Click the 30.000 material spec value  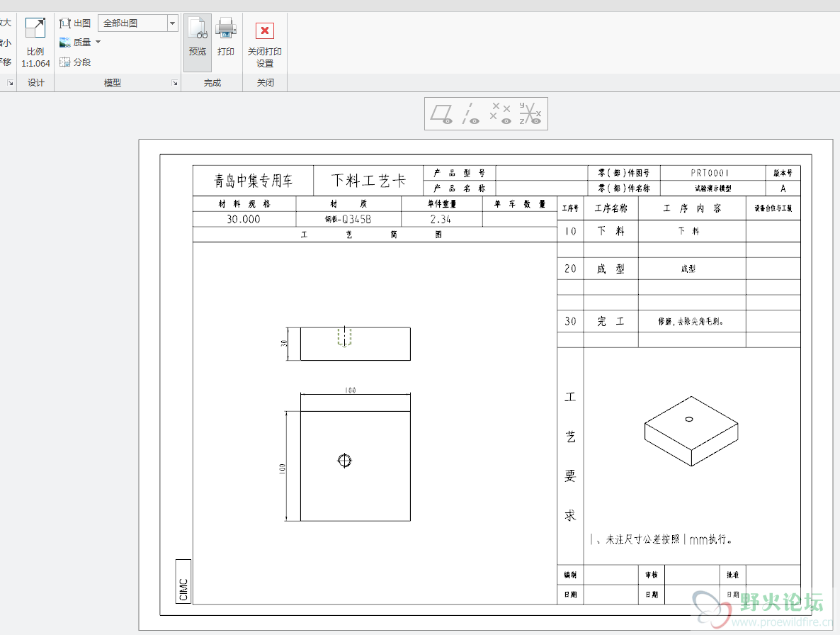point(244,219)
